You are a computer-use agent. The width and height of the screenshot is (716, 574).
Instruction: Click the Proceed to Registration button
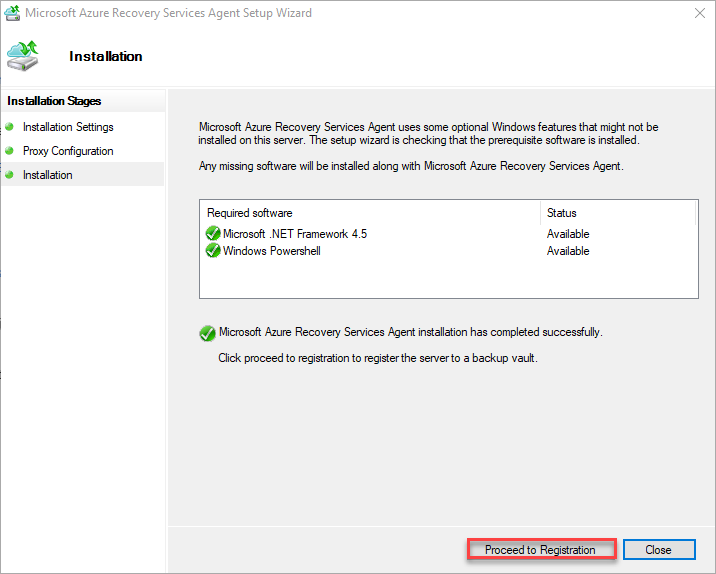tap(540, 550)
